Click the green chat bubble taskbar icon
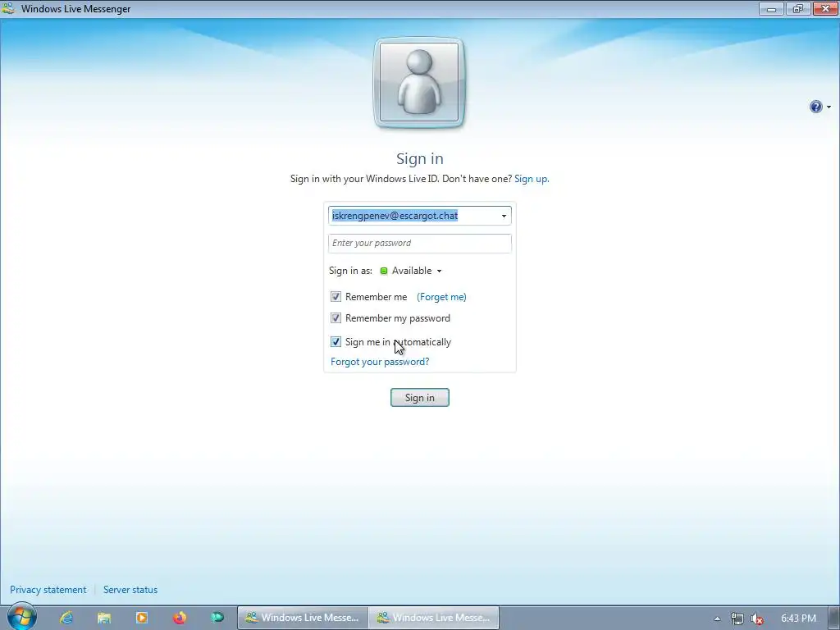Viewport: 840px width, 630px height. coord(217,618)
